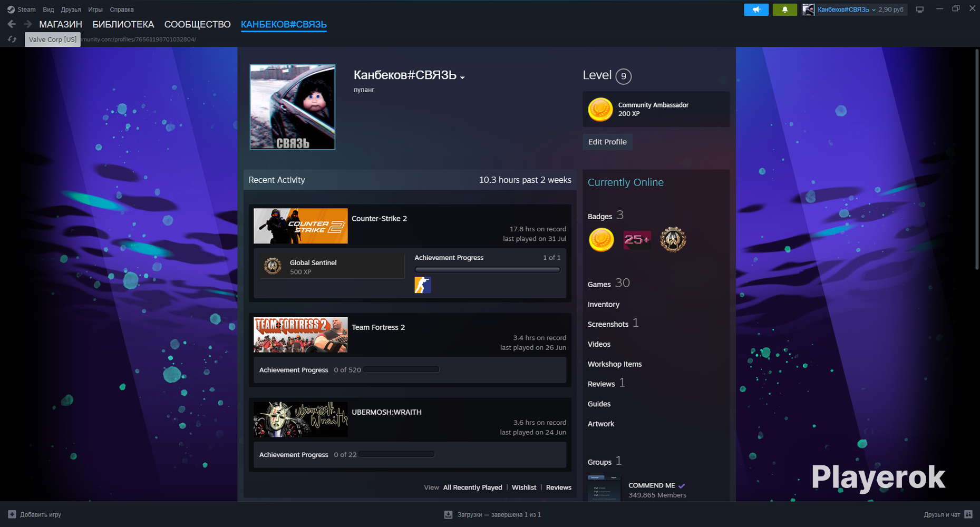
Task: Open the UBERMOSH:WRAITH banner image
Action: point(300,419)
